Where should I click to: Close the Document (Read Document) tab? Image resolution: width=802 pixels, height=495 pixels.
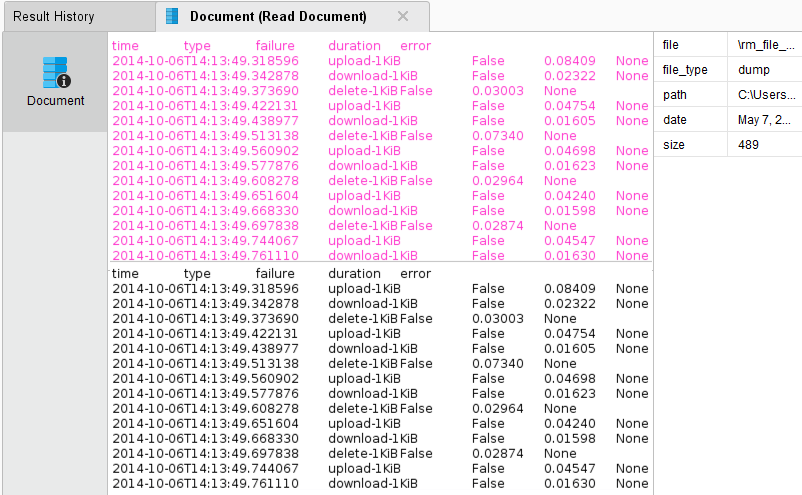(x=403, y=16)
